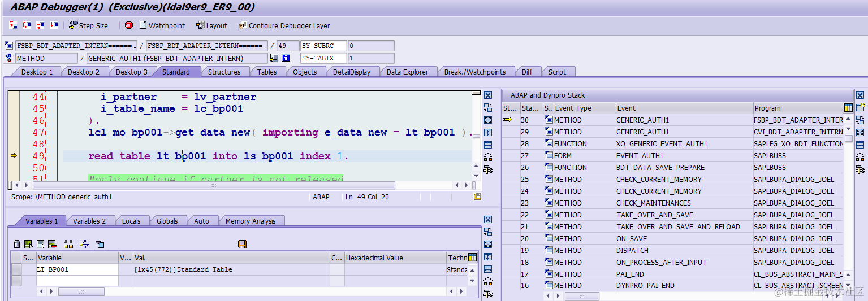Close the source code tool
This screenshot has width=868, height=301.
click(488, 95)
